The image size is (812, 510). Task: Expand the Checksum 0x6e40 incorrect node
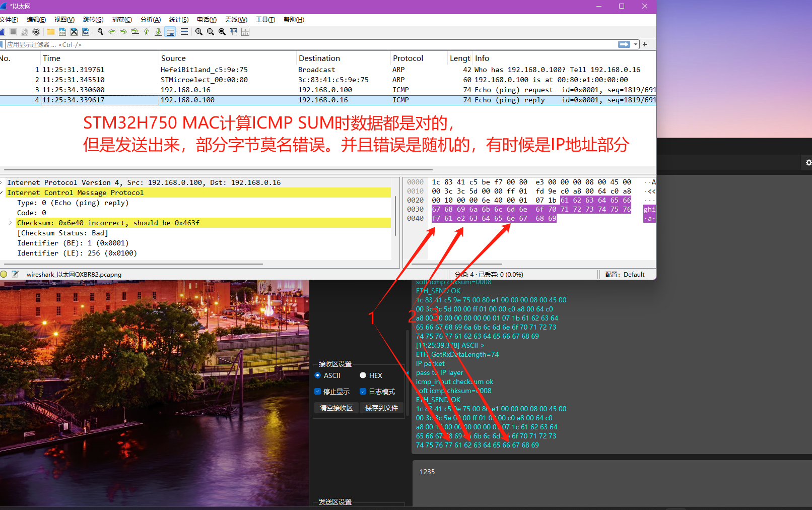pyautogui.click(x=10, y=223)
